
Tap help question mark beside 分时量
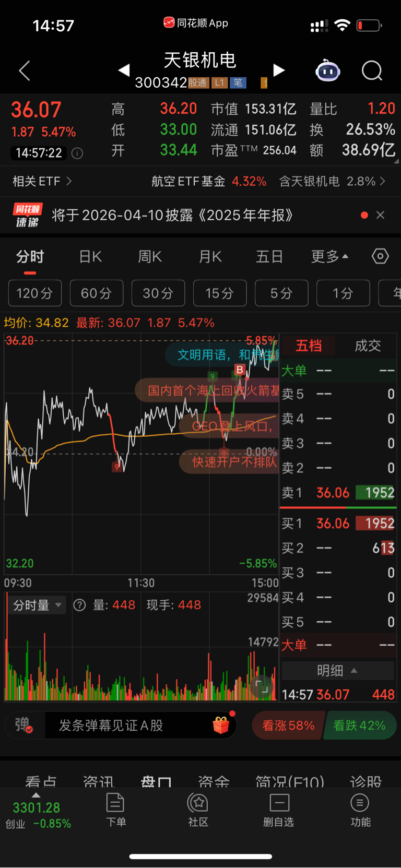point(79,605)
